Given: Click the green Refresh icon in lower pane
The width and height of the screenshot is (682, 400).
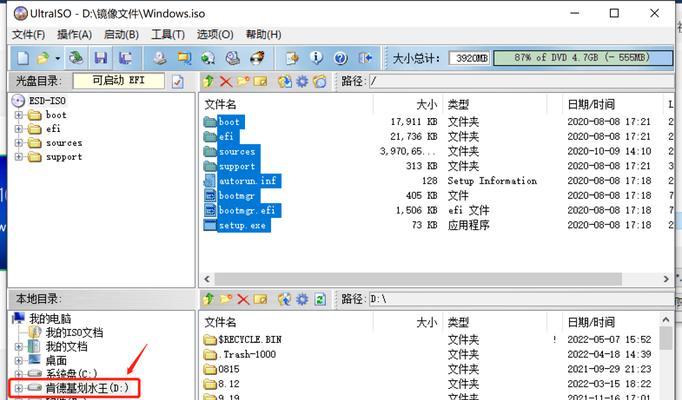Looking at the screenshot, I should point(320,299).
